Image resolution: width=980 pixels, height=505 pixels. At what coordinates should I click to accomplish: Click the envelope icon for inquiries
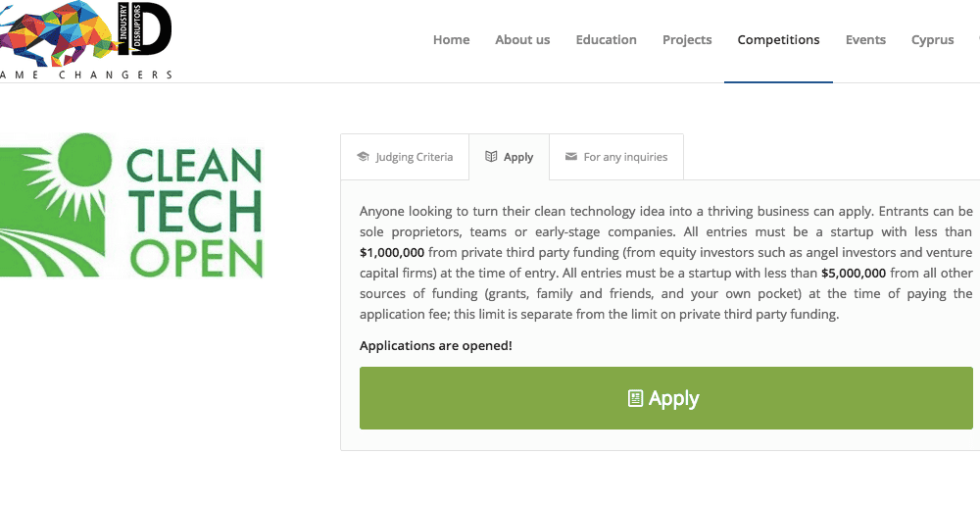click(x=571, y=157)
